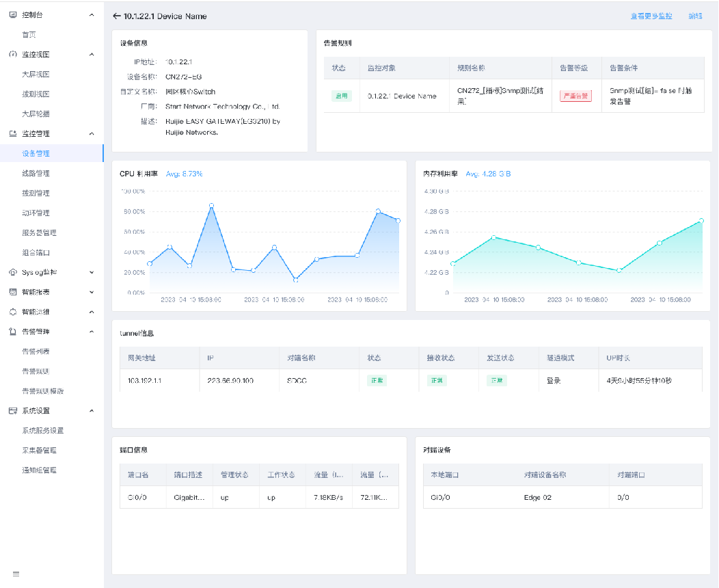719x588 pixels.
Task: Click the back arrow beside 10.1.22.1 Device Name
Action: 116,16
